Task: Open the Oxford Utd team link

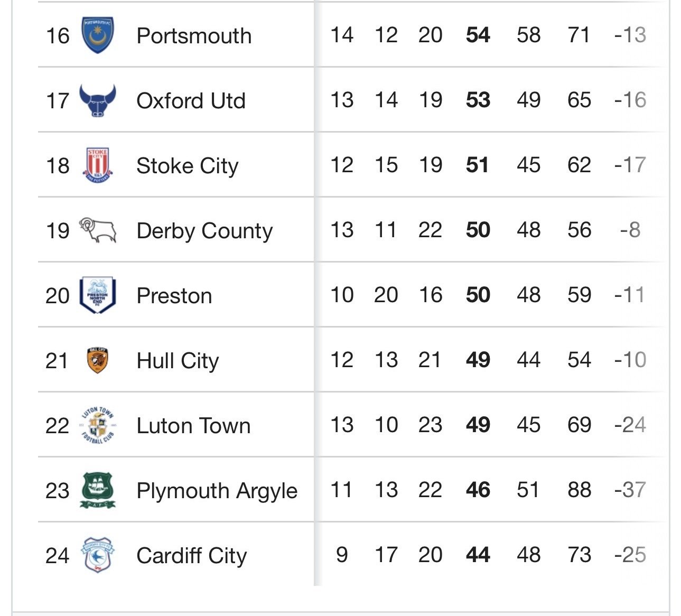Action: (191, 101)
